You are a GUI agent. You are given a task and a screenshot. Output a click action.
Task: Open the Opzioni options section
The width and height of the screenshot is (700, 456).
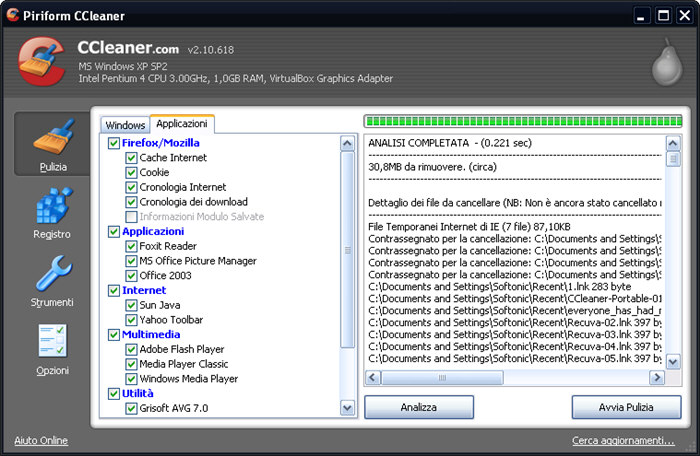(x=52, y=350)
